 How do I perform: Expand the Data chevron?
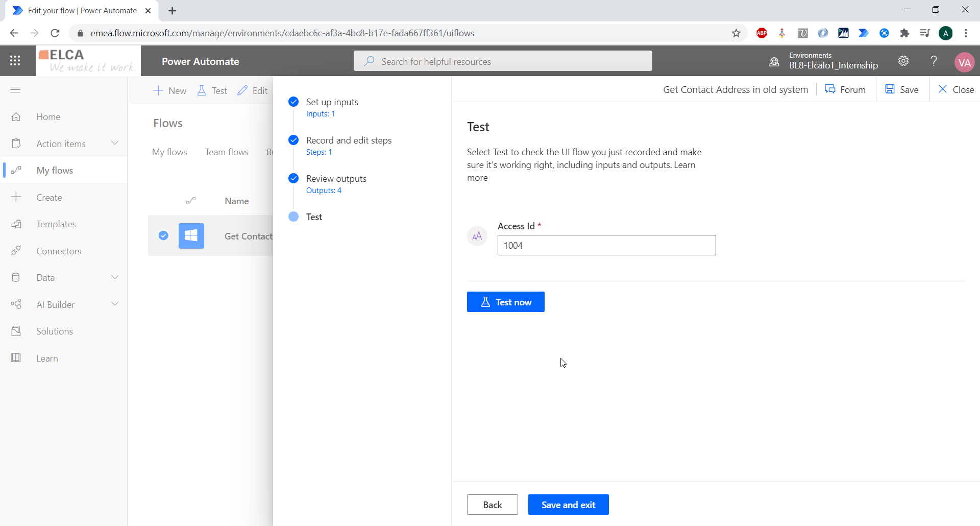(x=115, y=277)
